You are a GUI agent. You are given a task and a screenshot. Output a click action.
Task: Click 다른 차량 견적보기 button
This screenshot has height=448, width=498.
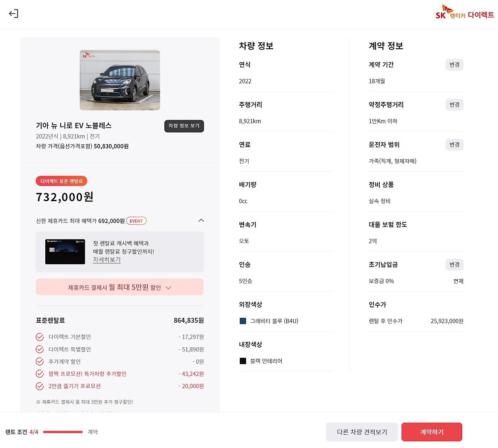(x=362, y=432)
